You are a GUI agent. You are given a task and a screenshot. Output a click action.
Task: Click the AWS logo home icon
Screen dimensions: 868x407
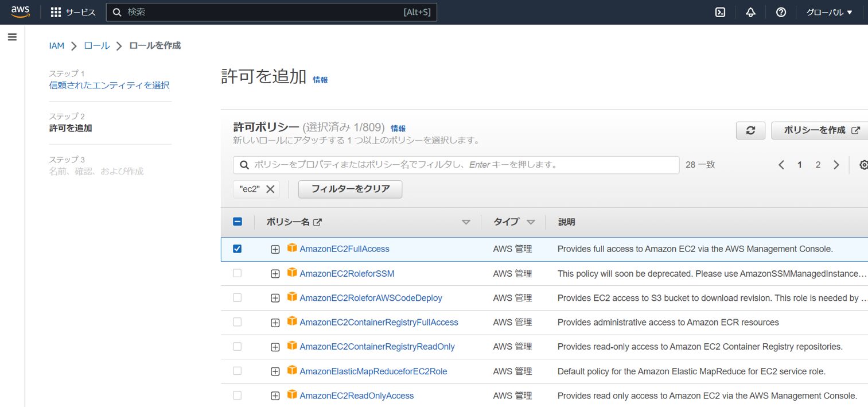(20, 12)
